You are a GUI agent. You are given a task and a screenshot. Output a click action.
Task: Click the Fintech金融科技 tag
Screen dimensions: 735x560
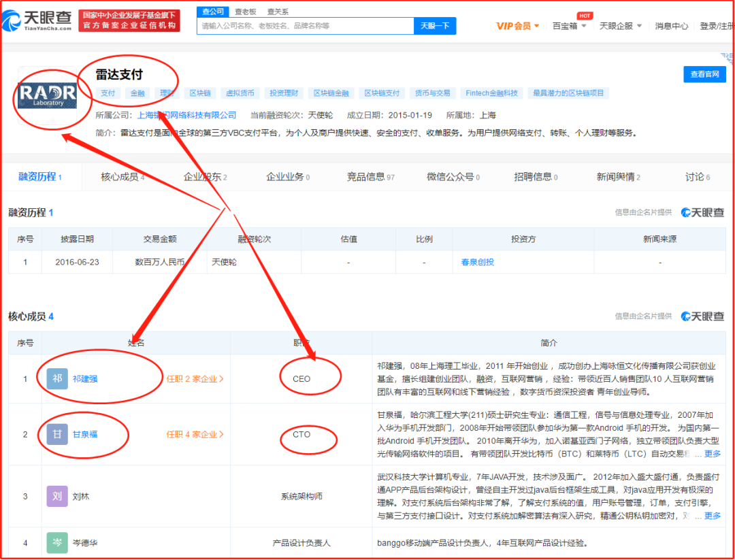click(492, 93)
